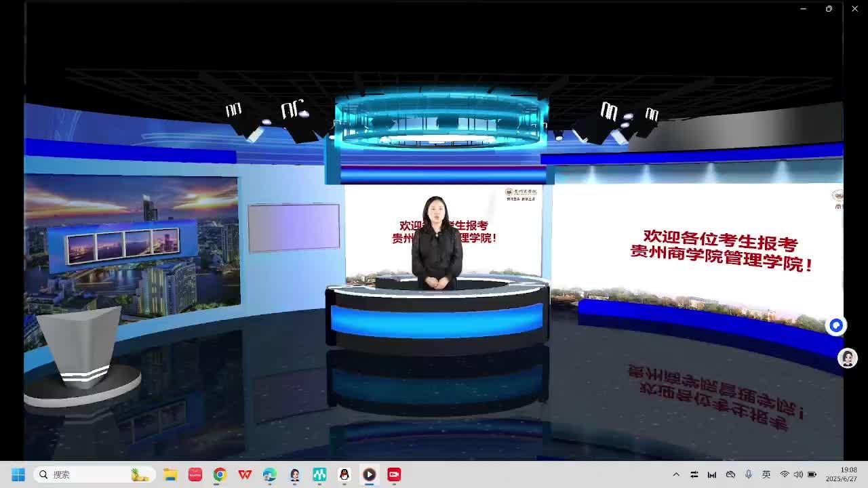Screen dimensions: 868x488
Task: Switch the input method 英 indicator
Action: point(766,474)
